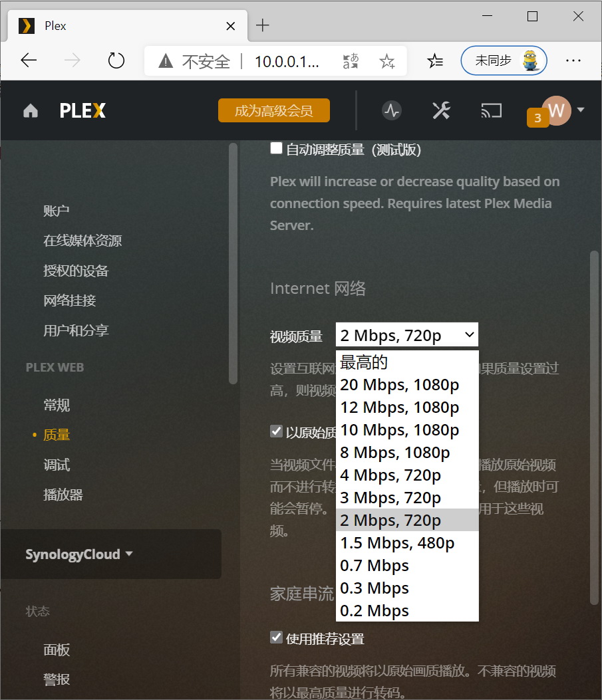The image size is (602, 700).
Task: Open browser settings and more menu
Action: (573, 60)
